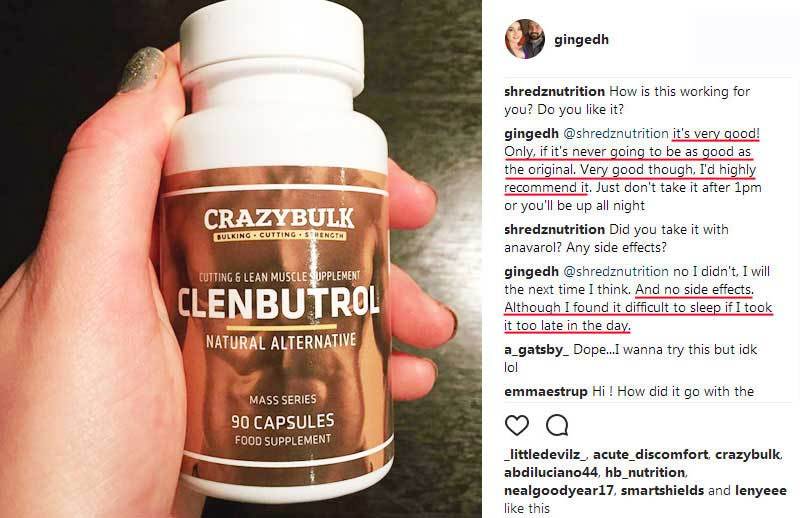
Task: Open gingedh name on first reply
Action: click(531, 134)
